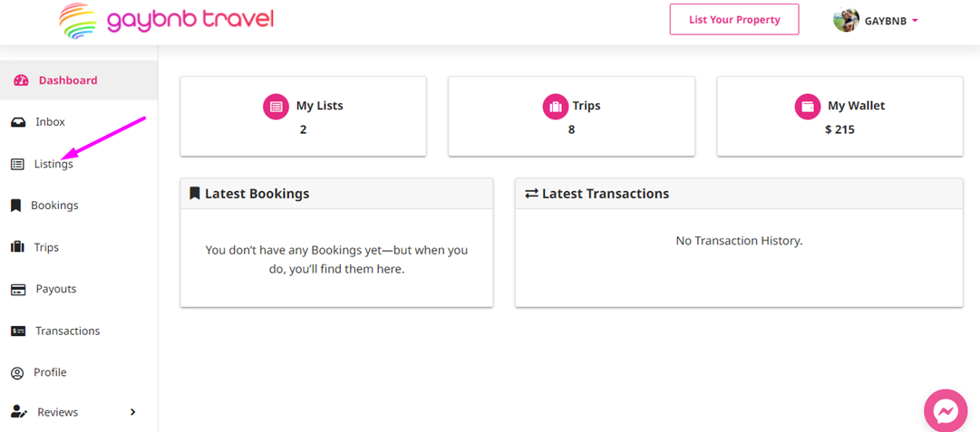This screenshot has height=432, width=980.
Task: Open Payouts label in the sidebar
Action: tap(55, 289)
